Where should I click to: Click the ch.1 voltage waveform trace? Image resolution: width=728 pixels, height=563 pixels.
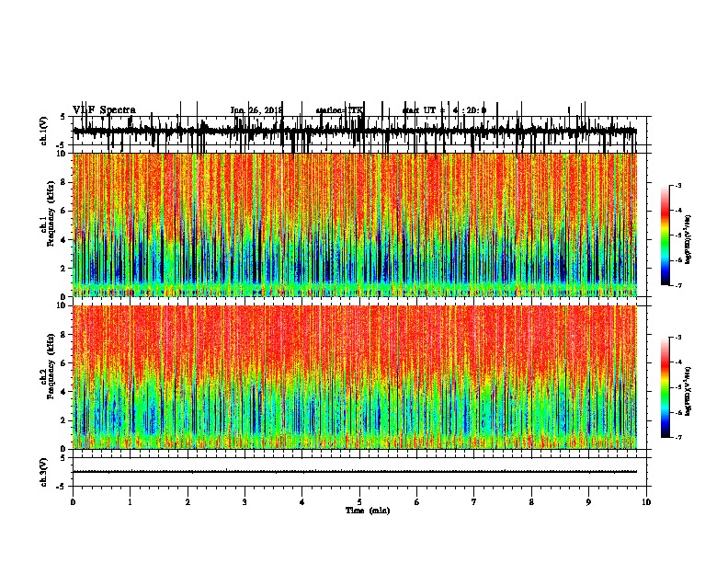pyautogui.click(x=355, y=131)
